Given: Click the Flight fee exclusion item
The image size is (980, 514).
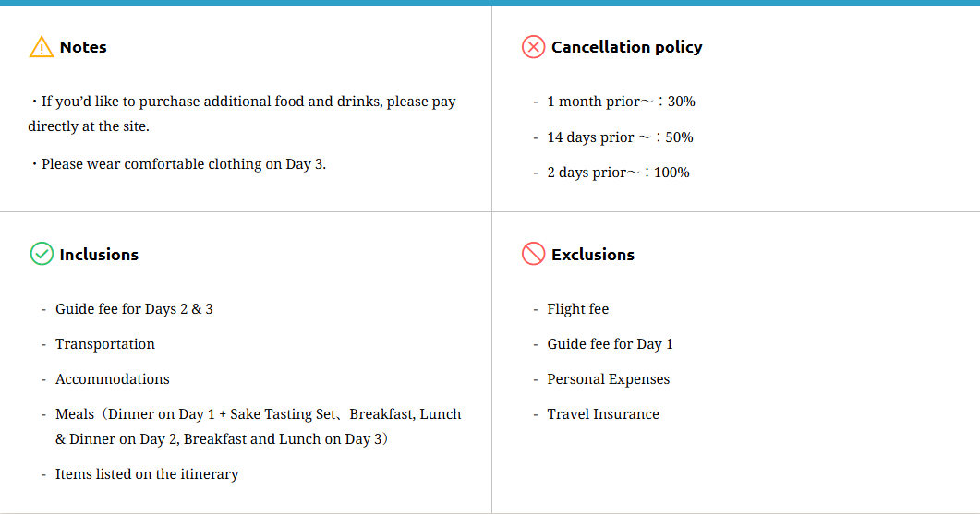Looking at the screenshot, I should click(x=578, y=309).
